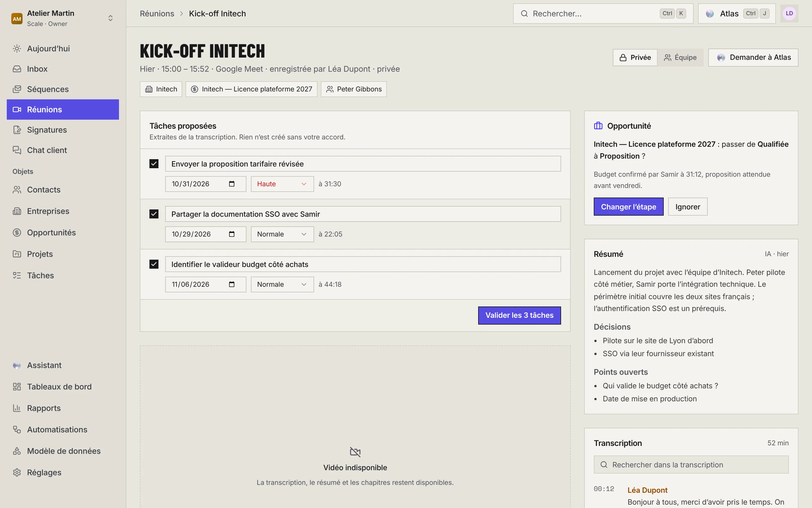Set meeting visibility to Équipe
The width and height of the screenshot is (812, 508).
click(x=680, y=58)
